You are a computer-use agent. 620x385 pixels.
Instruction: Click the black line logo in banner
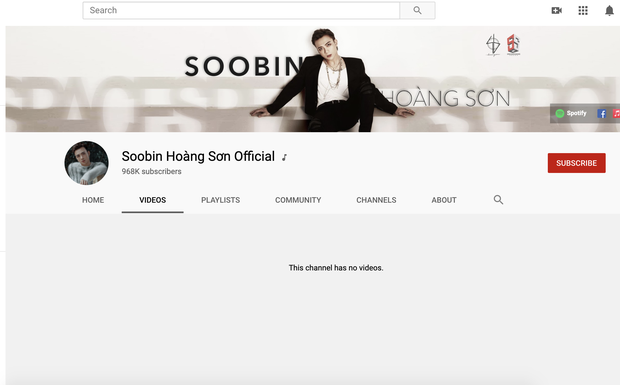point(493,45)
